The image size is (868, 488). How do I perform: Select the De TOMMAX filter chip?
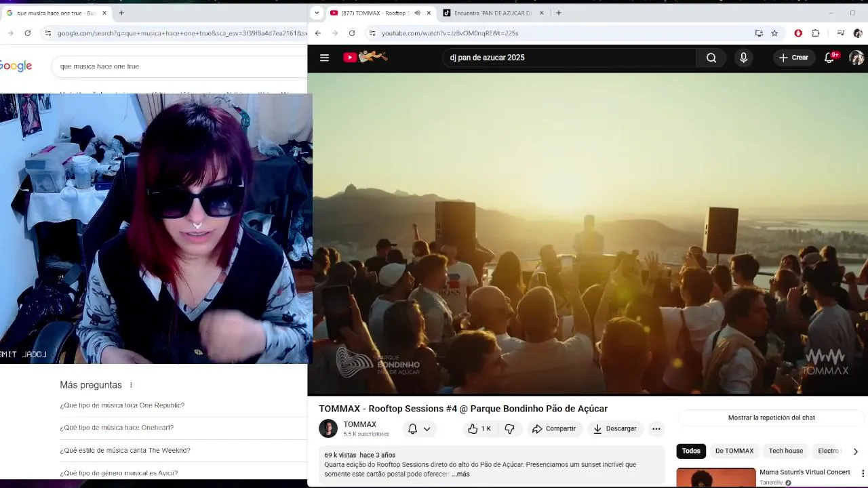click(x=734, y=451)
